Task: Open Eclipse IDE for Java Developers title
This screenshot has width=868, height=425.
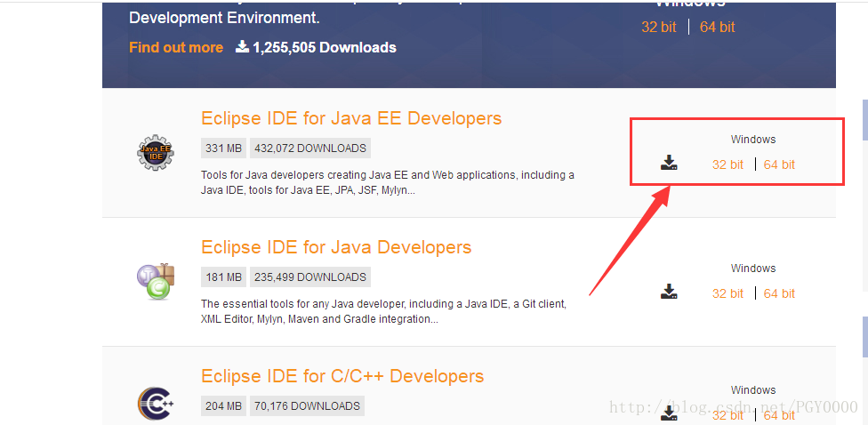Action: click(336, 247)
